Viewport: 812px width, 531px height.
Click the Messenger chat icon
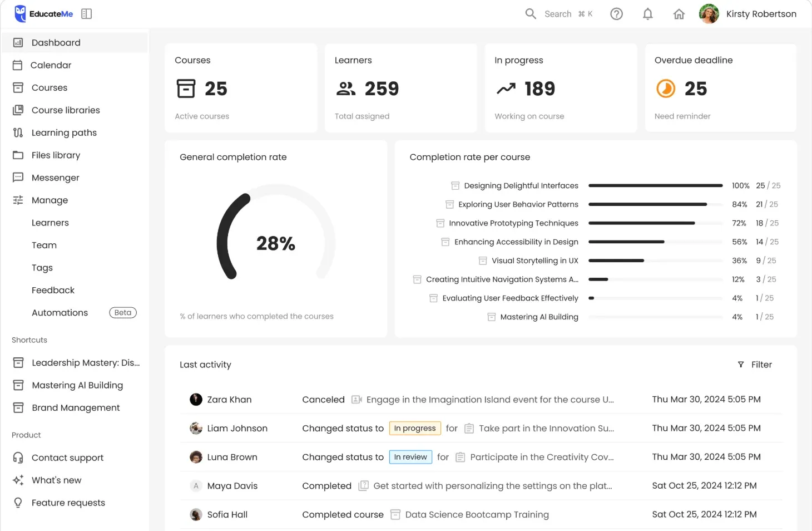tap(18, 178)
